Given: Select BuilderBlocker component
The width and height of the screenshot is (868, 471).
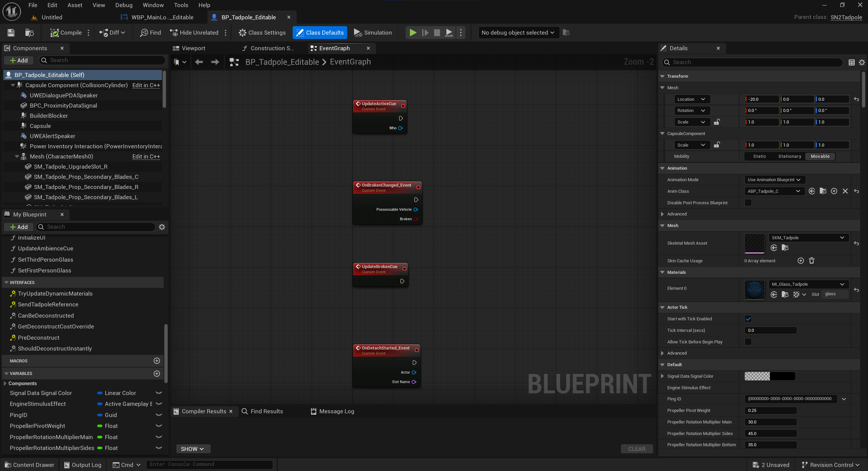Looking at the screenshot, I should 49,116.
